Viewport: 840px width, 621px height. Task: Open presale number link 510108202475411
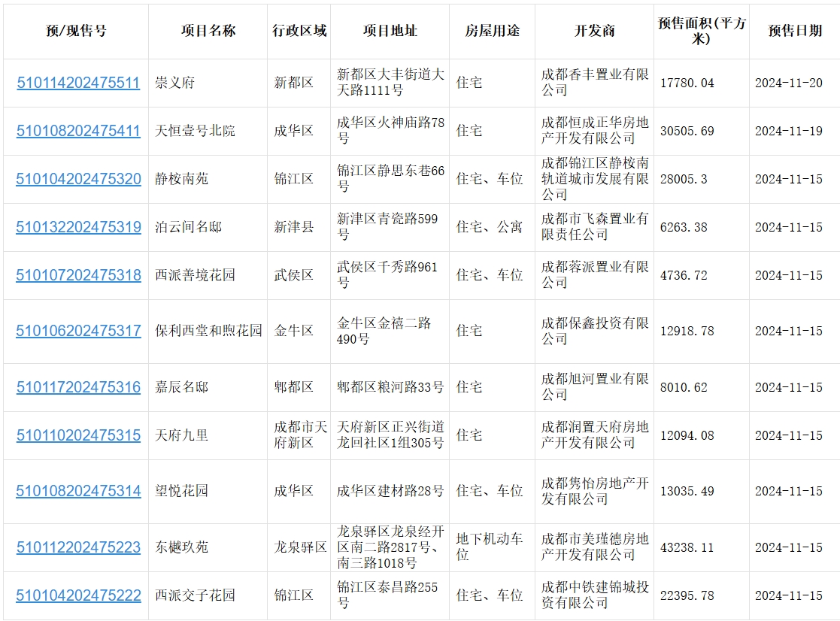[78, 131]
